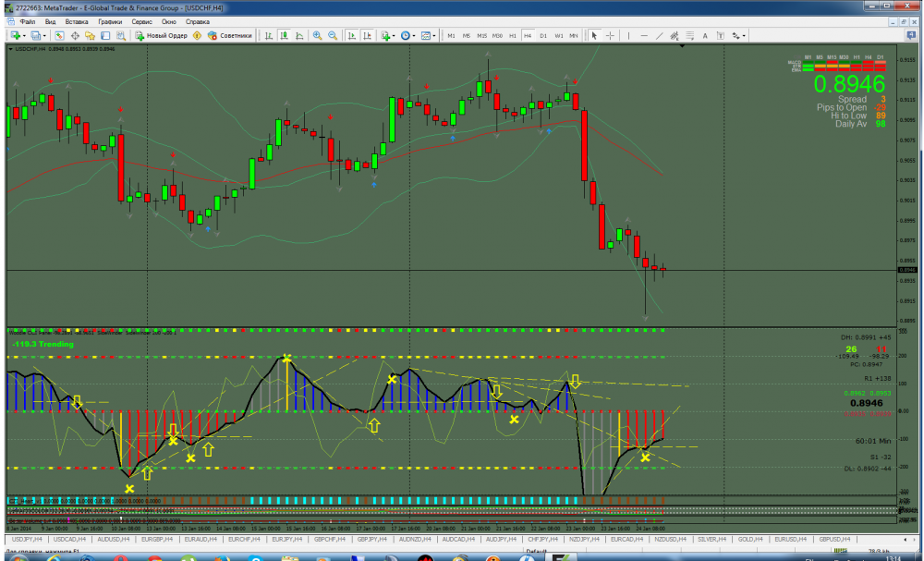Select the Equidistant Channel tool
Screen dimensions: 924x561
coord(675,35)
